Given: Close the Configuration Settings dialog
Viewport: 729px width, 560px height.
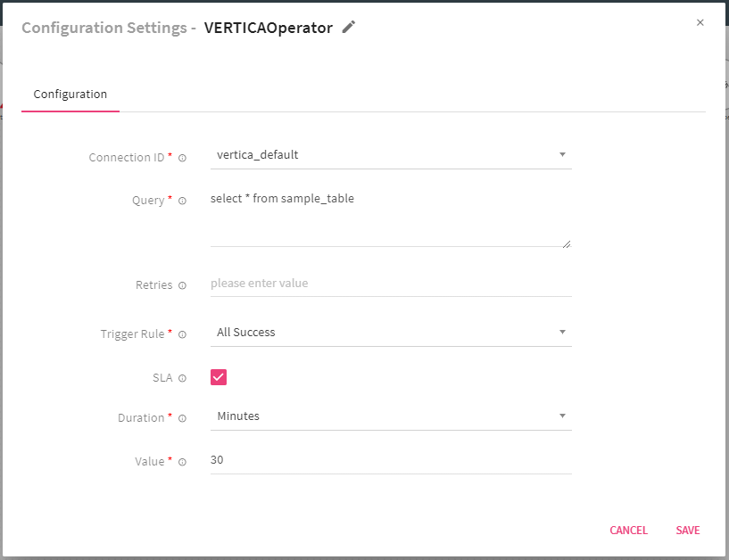Looking at the screenshot, I should [700, 23].
